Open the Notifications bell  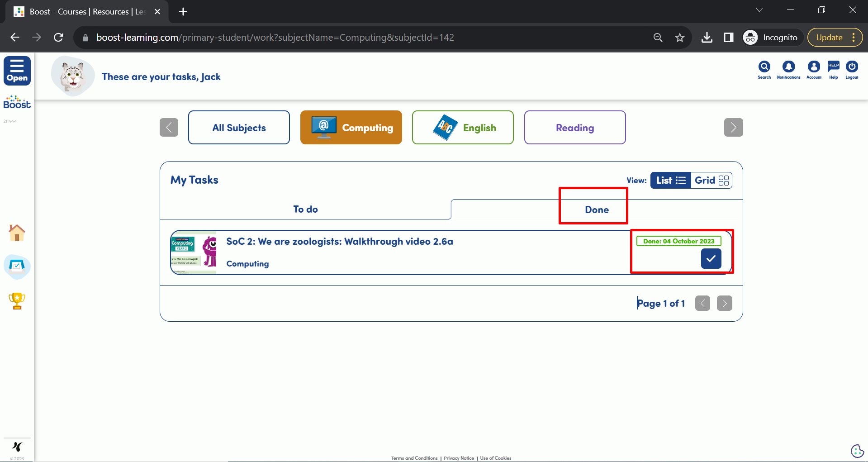[788, 67]
